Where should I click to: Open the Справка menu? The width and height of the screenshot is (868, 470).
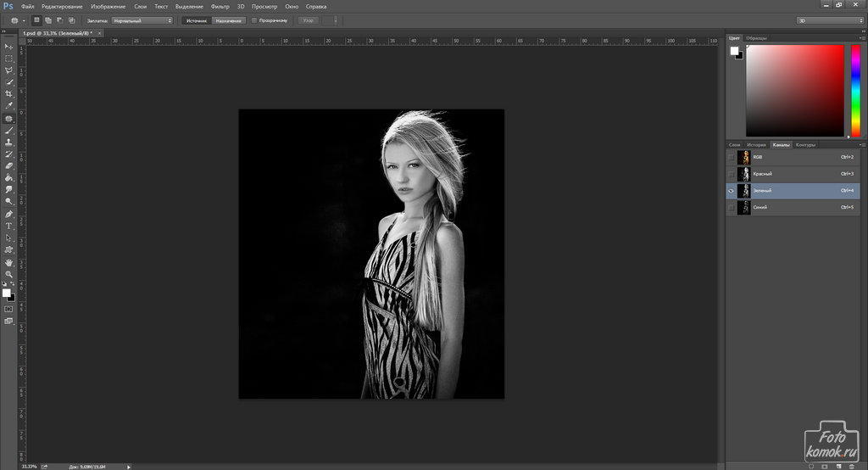(x=316, y=7)
